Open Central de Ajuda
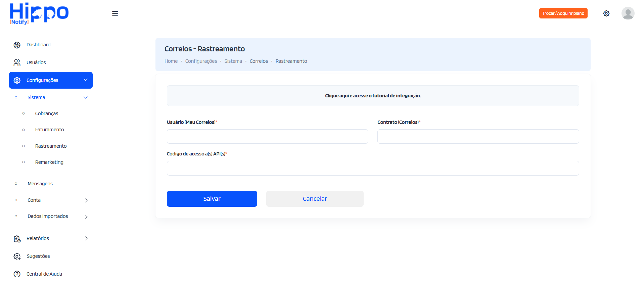The height and width of the screenshot is (282, 644). [44, 274]
